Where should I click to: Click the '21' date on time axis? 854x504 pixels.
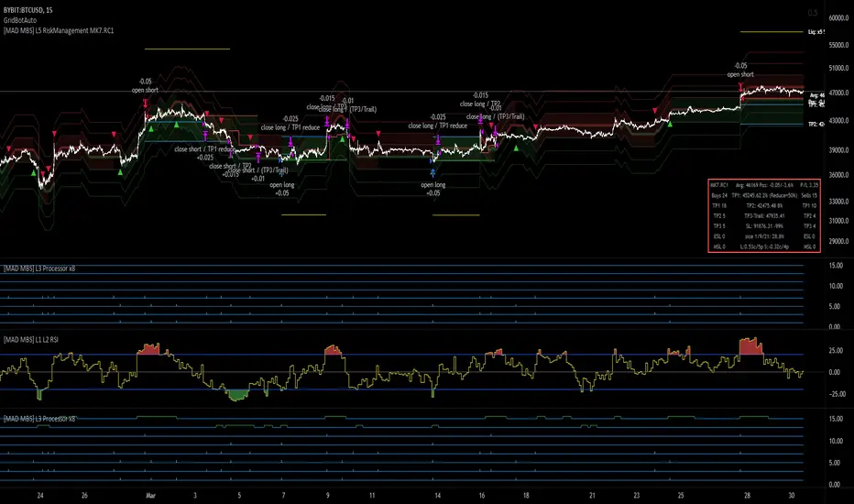(x=592, y=495)
